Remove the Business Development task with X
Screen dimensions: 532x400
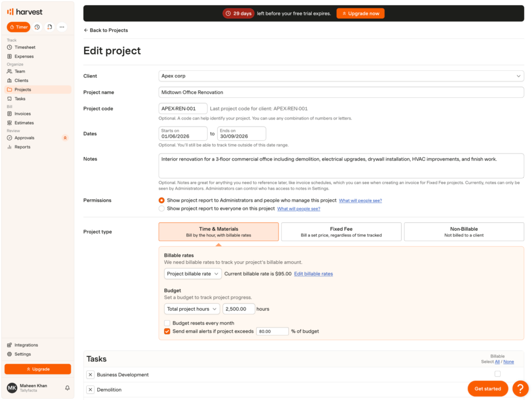[x=90, y=375]
